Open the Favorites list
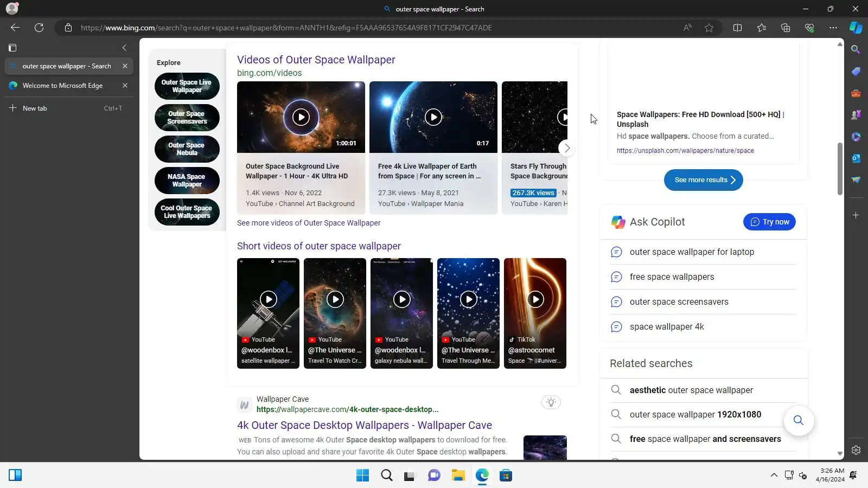Image resolution: width=868 pixels, height=488 pixels. (x=762, y=28)
